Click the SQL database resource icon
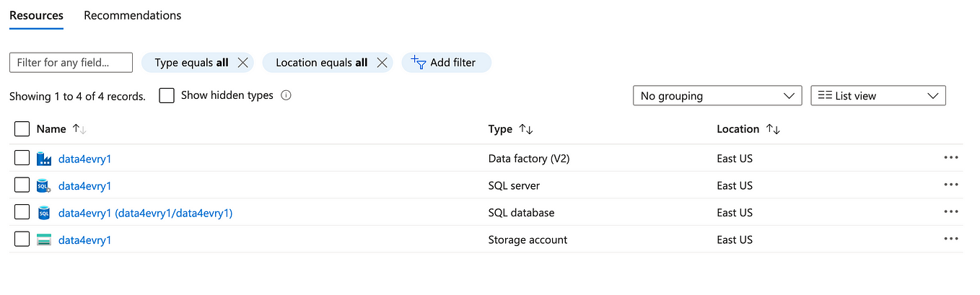The height and width of the screenshot is (295, 980). (44, 213)
